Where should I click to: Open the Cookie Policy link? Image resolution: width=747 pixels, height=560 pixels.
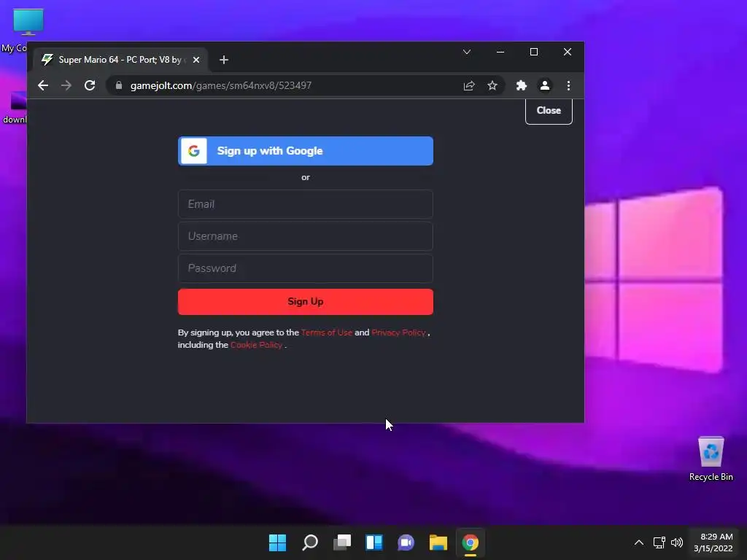(256, 345)
